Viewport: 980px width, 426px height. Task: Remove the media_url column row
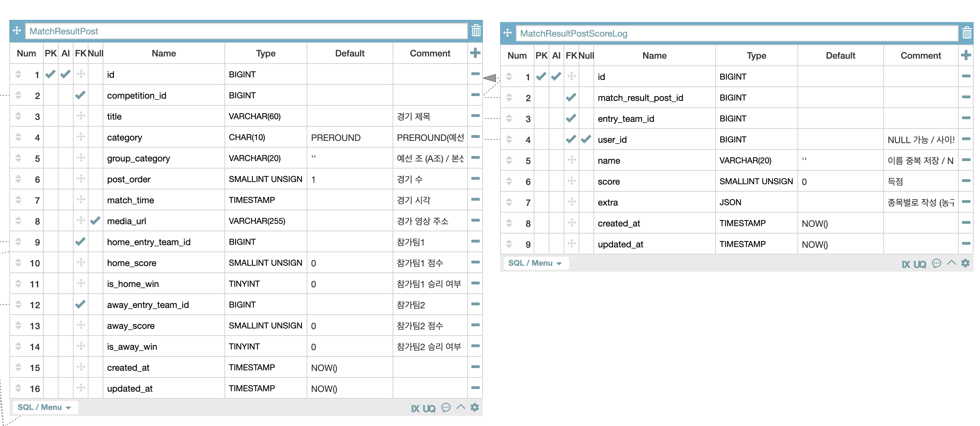[x=475, y=220]
